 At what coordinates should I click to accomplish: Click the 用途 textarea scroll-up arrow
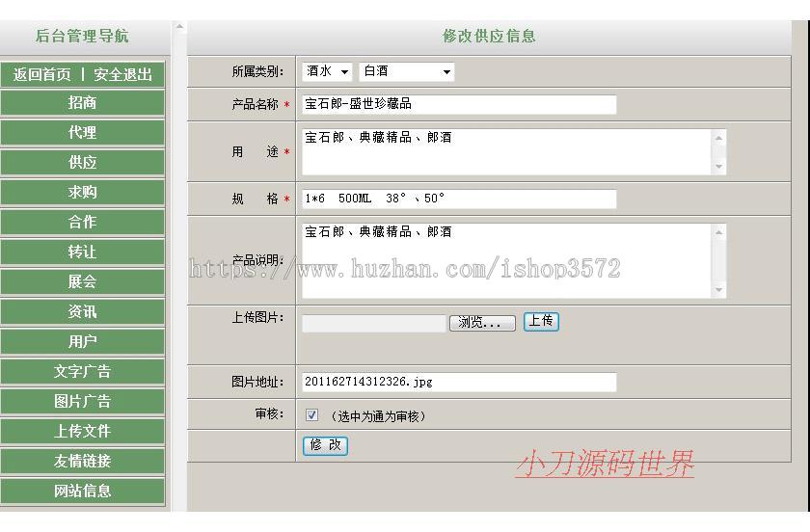pos(719,138)
